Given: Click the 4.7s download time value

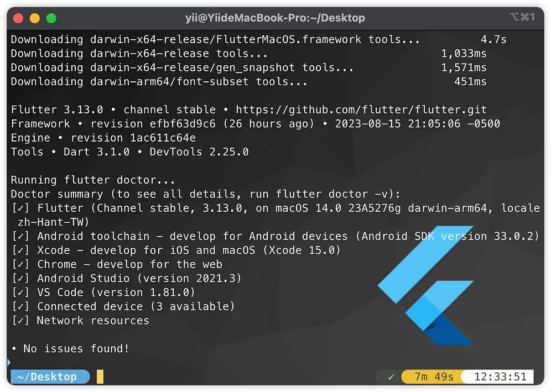Looking at the screenshot, I should [493, 39].
